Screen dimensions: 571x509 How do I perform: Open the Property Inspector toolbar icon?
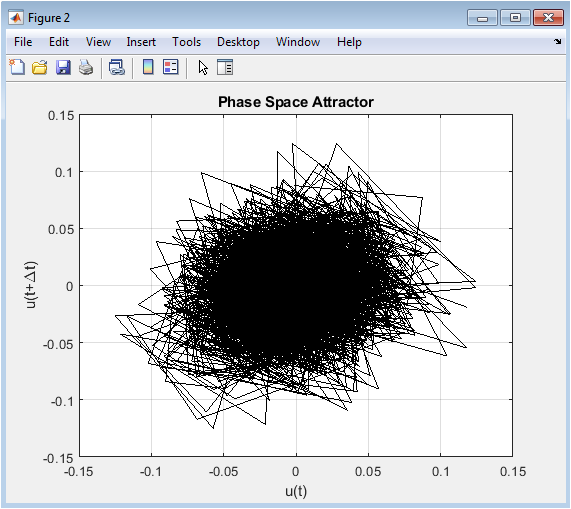[x=225, y=67]
